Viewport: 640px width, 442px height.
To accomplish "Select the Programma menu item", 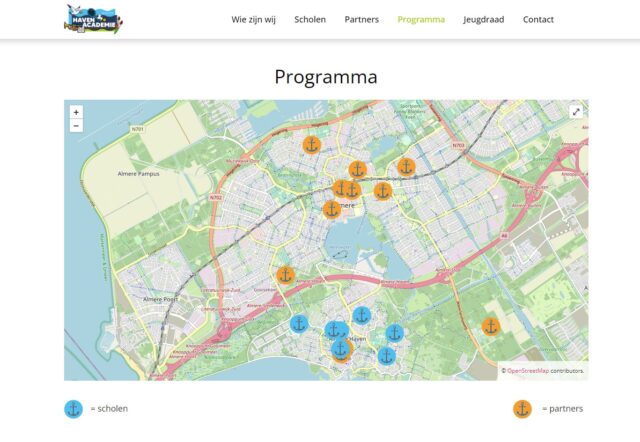I will coord(421,19).
